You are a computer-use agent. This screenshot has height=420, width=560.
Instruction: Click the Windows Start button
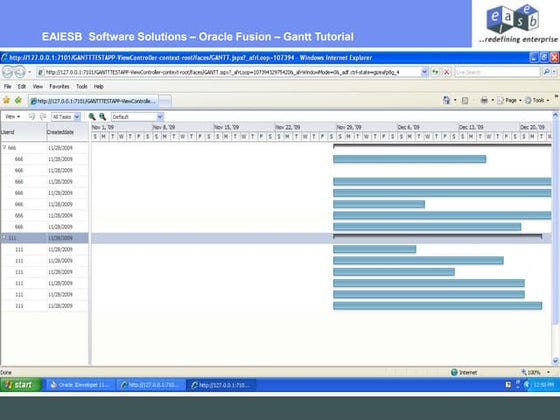[21, 385]
